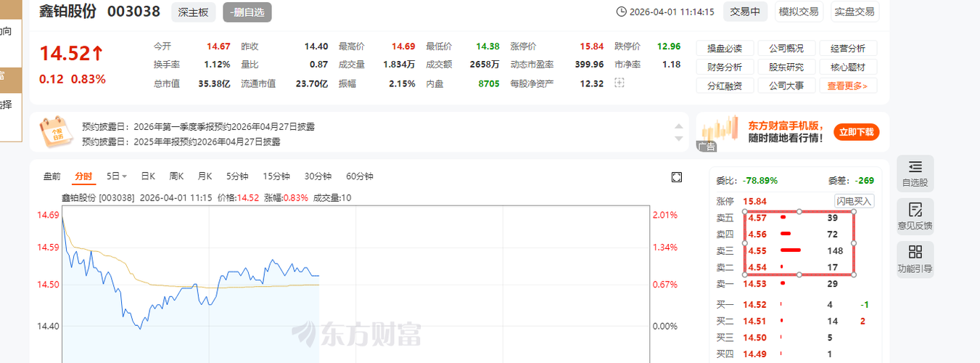This screenshot has height=363, width=980.
Task: Click the 动态市盈率 value 399.96
Action: coord(589,65)
